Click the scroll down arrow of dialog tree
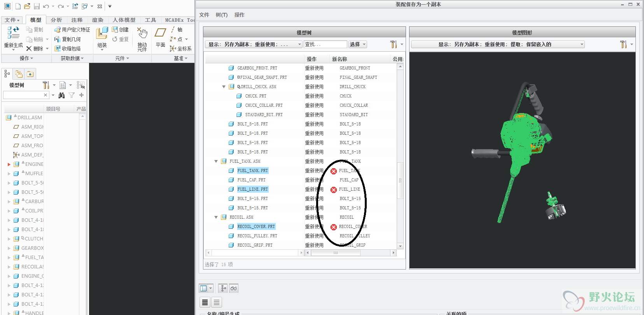Image resolution: width=644 pixels, height=315 pixels. [400, 246]
